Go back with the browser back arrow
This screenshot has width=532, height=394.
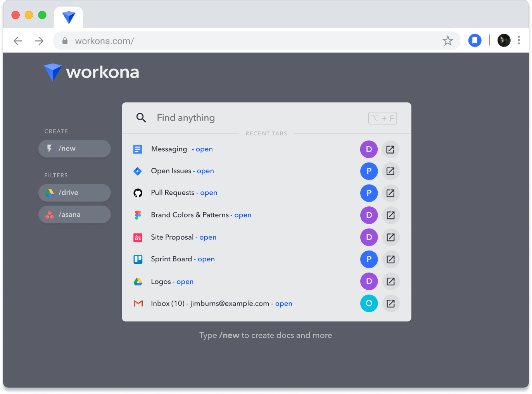(x=18, y=41)
